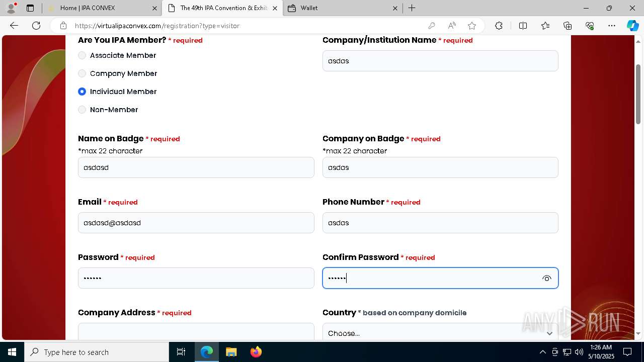Open the browser profile icon
The image size is (644, 362).
(11, 8)
